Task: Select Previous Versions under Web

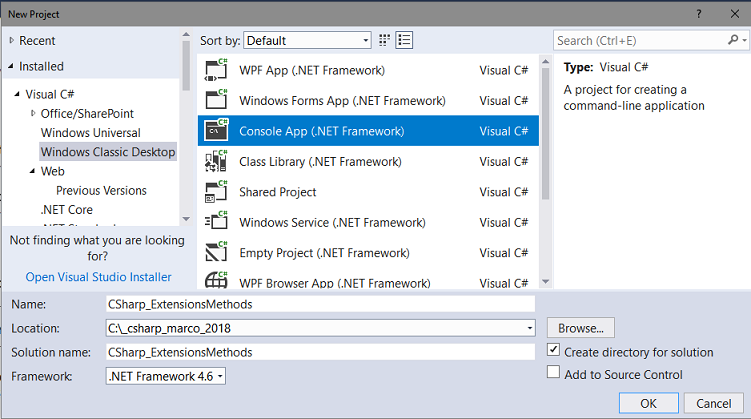Action: (x=101, y=190)
